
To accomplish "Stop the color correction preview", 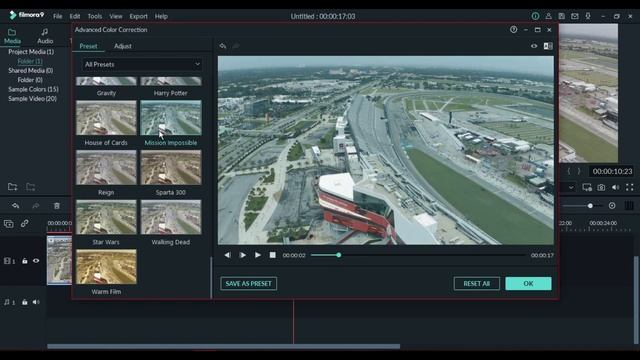I will [x=273, y=255].
